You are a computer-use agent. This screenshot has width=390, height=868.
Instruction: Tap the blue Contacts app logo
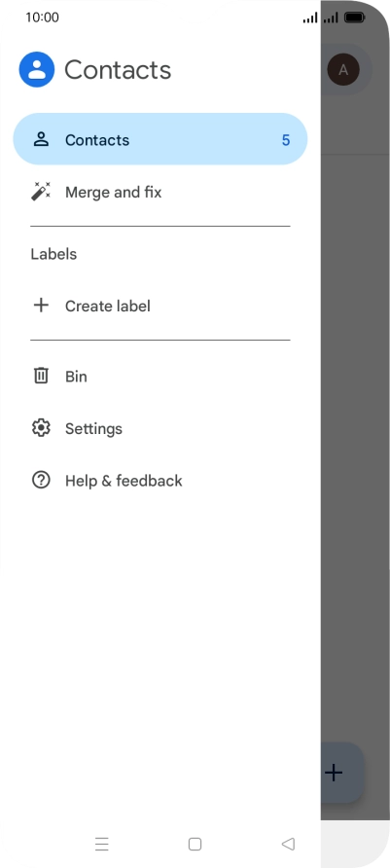point(37,70)
